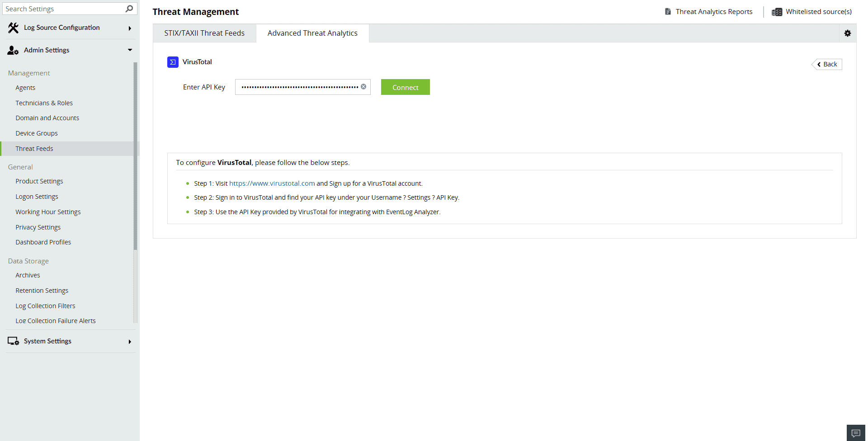
Task: Go to Domain and Accounts
Action: click(47, 118)
